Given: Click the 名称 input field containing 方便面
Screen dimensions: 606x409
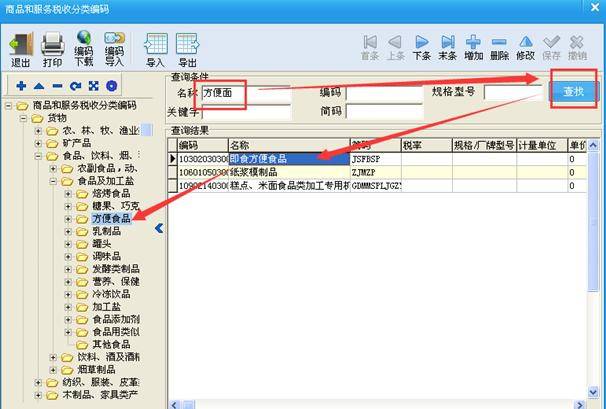Looking at the screenshot, I should click(246, 93).
